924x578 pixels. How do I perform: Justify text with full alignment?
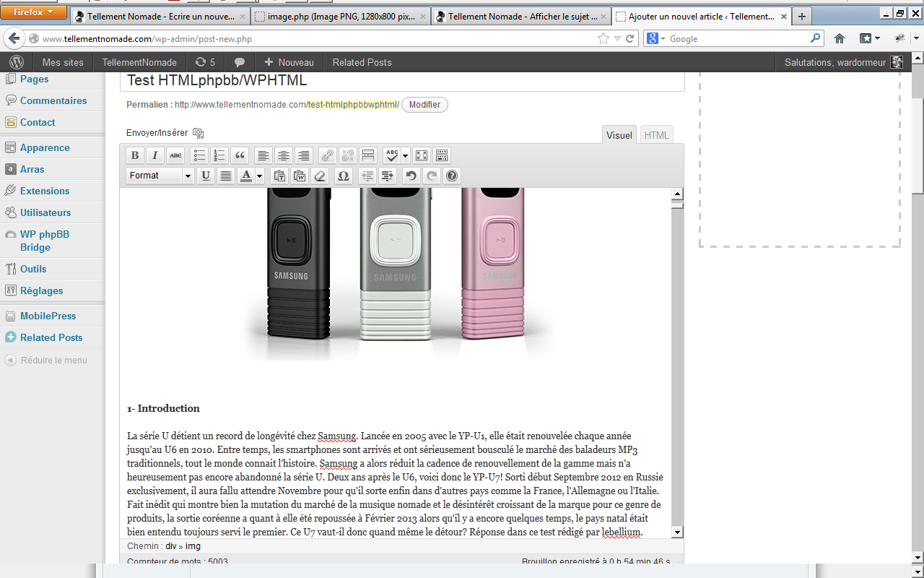[226, 176]
